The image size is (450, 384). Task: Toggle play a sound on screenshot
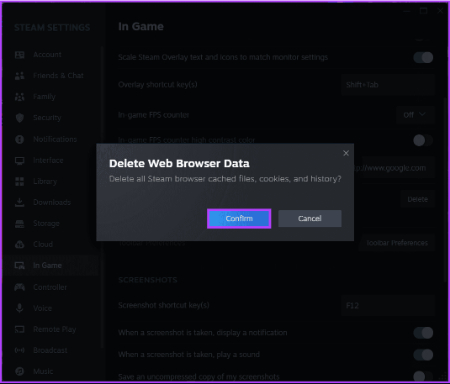pyautogui.click(x=423, y=355)
